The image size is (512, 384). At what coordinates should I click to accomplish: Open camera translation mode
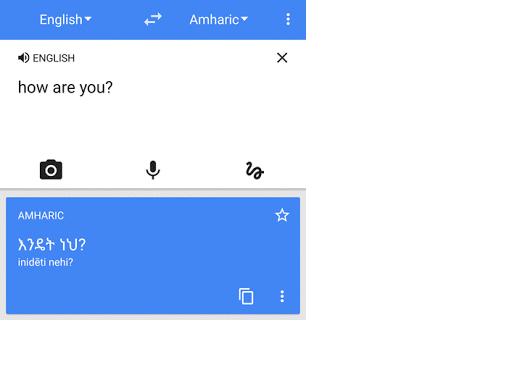tap(51, 170)
